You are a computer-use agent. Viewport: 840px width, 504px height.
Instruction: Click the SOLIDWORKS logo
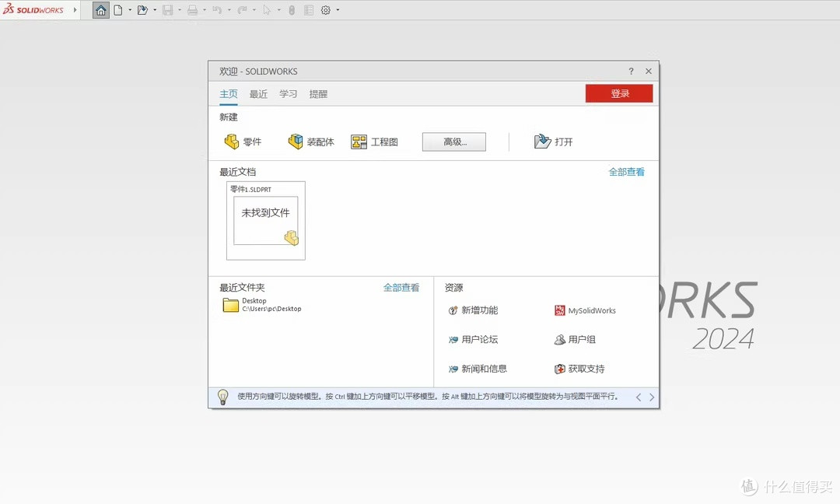(x=33, y=9)
